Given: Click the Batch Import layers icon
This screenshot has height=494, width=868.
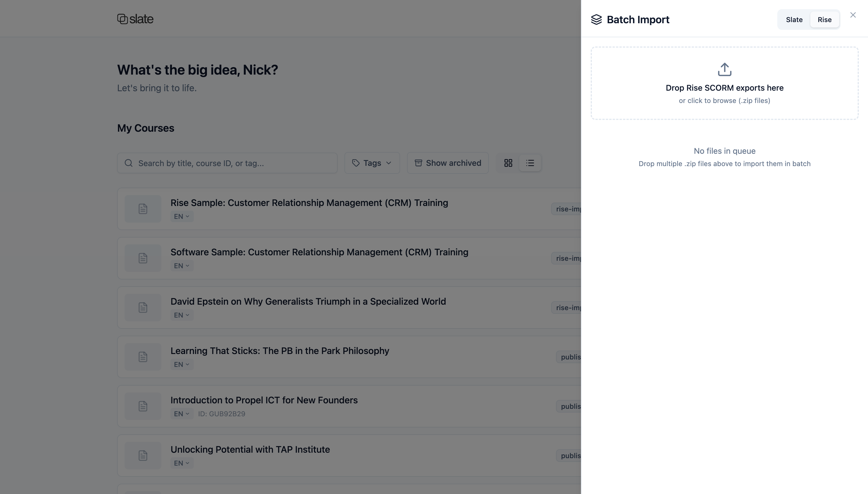Looking at the screenshot, I should pyautogui.click(x=597, y=19).
